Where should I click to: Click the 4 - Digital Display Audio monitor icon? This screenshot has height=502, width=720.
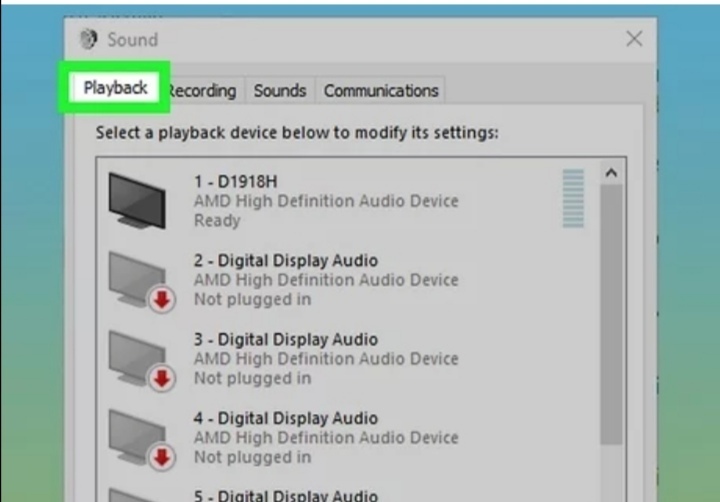click(x=141, y=440)
